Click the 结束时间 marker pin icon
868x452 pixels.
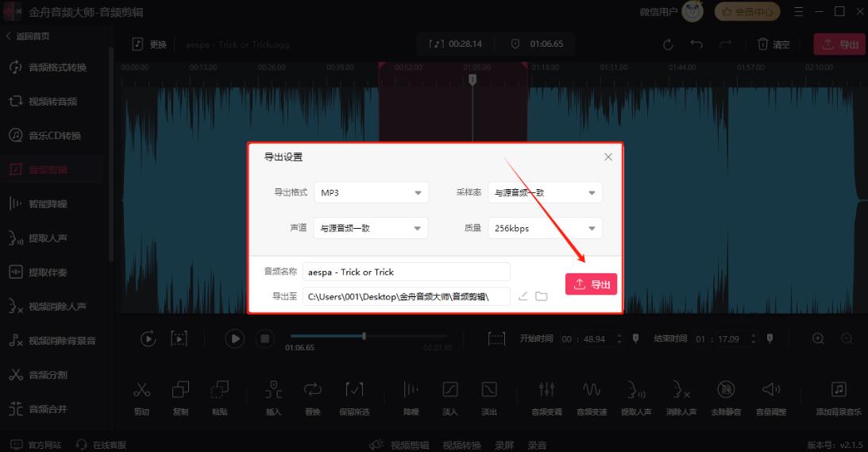[x=770, y=338]
